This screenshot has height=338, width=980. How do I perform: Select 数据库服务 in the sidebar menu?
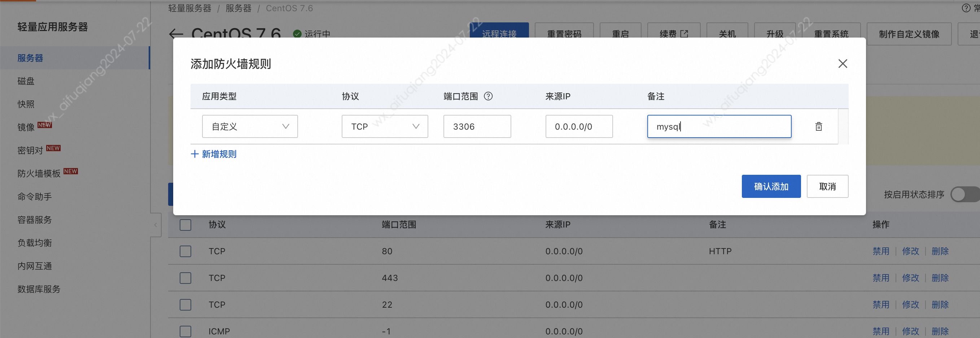(x=39, y=289)
